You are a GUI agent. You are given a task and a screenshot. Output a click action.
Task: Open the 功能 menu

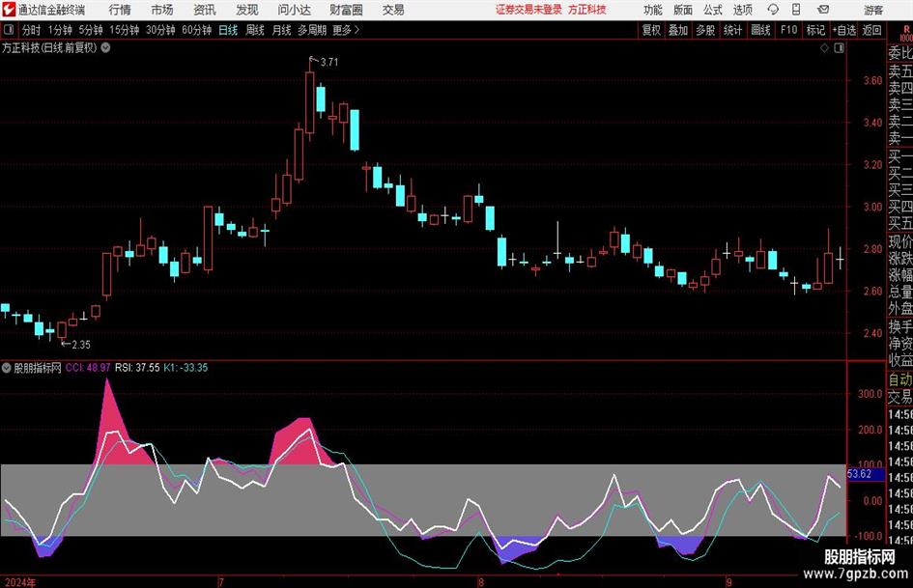[x=653, y=10]
